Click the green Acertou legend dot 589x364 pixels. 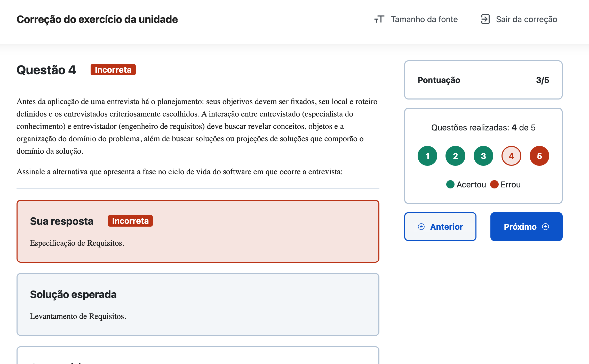tap(450, 184)
